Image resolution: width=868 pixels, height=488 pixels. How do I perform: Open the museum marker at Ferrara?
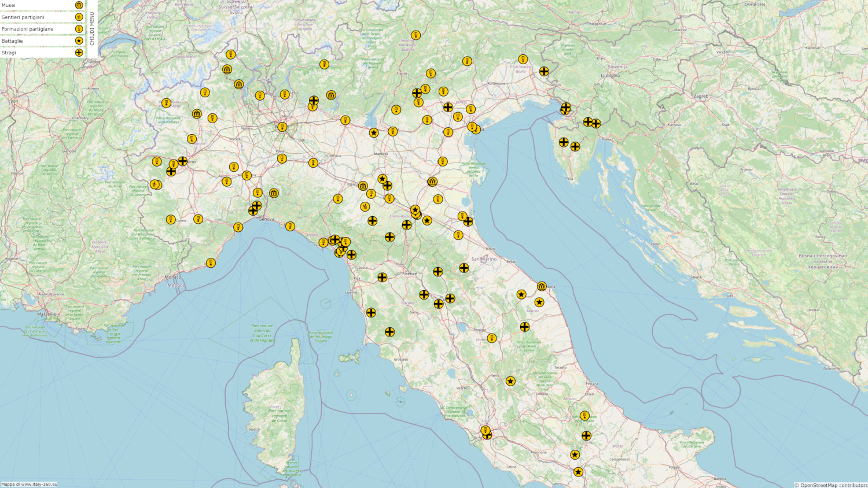[x=432, y=182]
